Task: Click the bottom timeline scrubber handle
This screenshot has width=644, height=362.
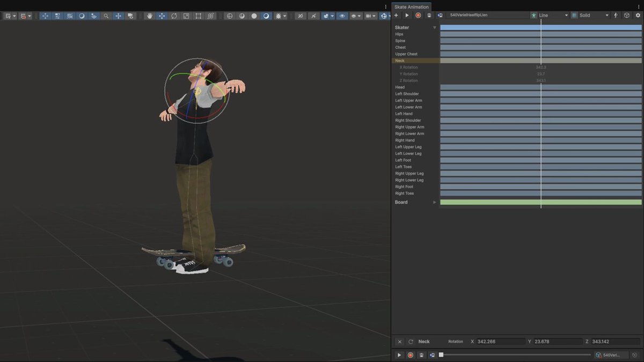Action: (441, 355)
